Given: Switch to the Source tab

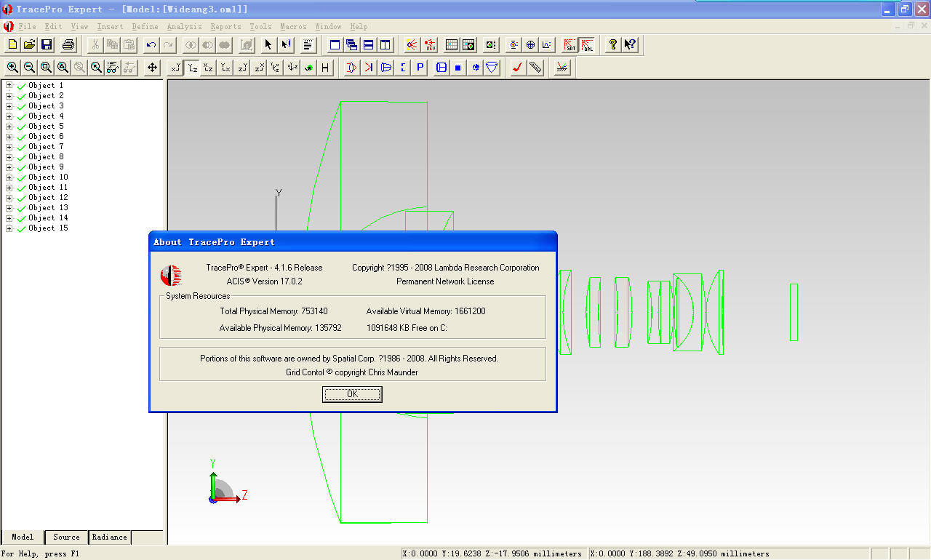Looking at the screenshot, I should [x=66, y=537].
